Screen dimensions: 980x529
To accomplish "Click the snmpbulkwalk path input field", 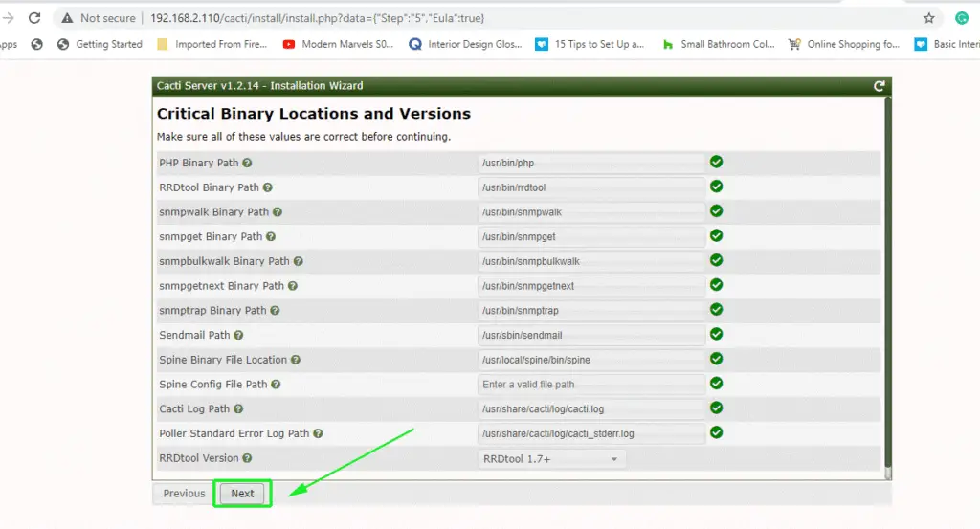I will (x=591, y=261).
